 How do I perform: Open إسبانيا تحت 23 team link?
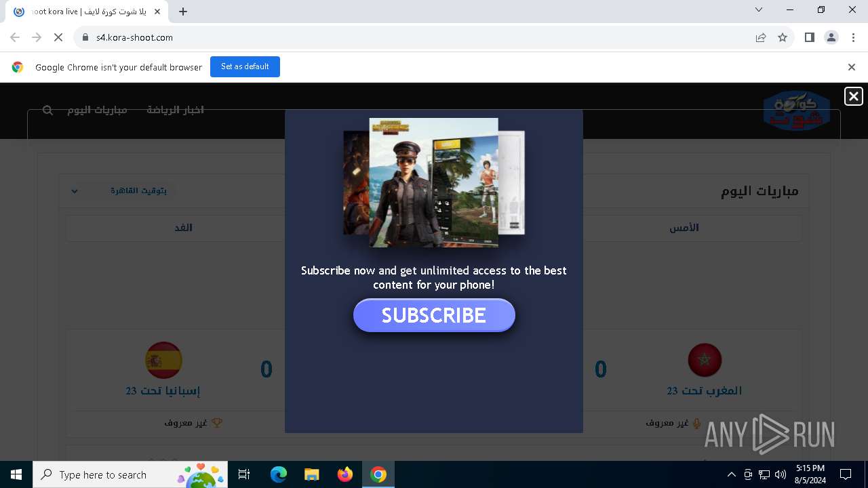point(163,391)
